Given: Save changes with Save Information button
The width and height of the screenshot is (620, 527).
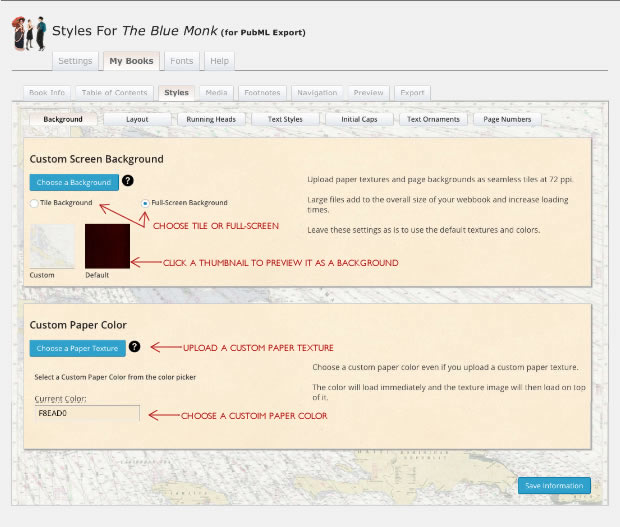Looking at the screenshot, I should coord(554,485).
